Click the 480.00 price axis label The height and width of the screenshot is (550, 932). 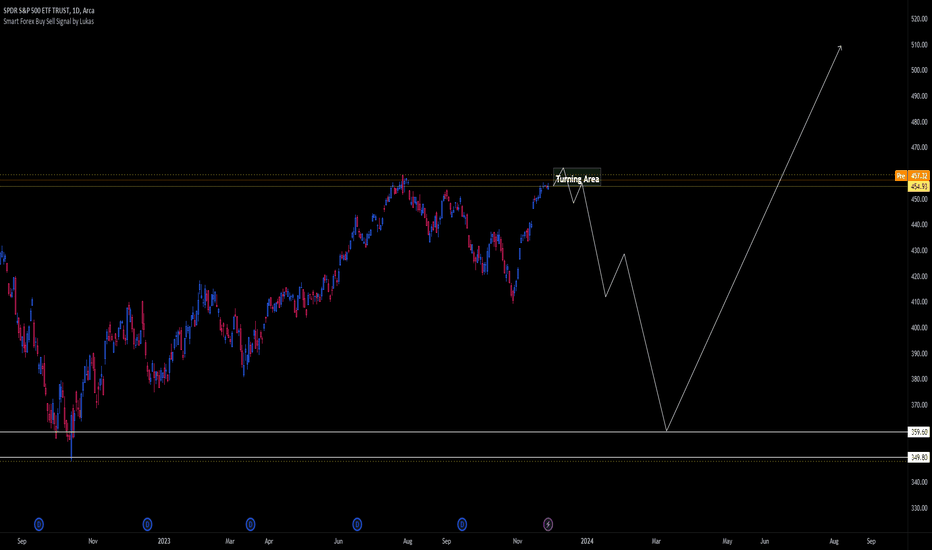(919, 122)
